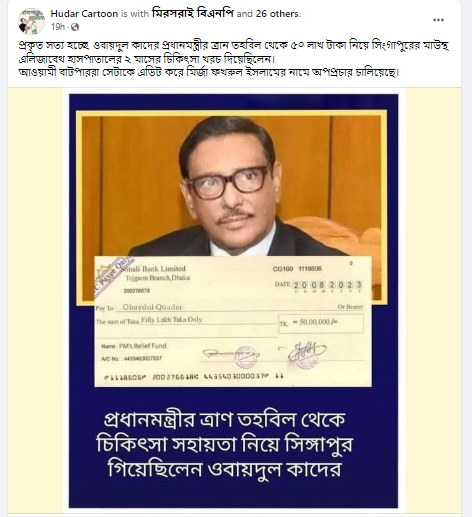Click the globe Public audience icon

point(75,27)
